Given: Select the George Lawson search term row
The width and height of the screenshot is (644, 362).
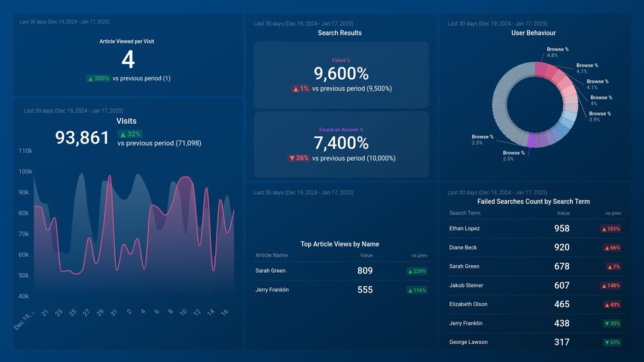Looking at the screenshot, I should 535,342.
